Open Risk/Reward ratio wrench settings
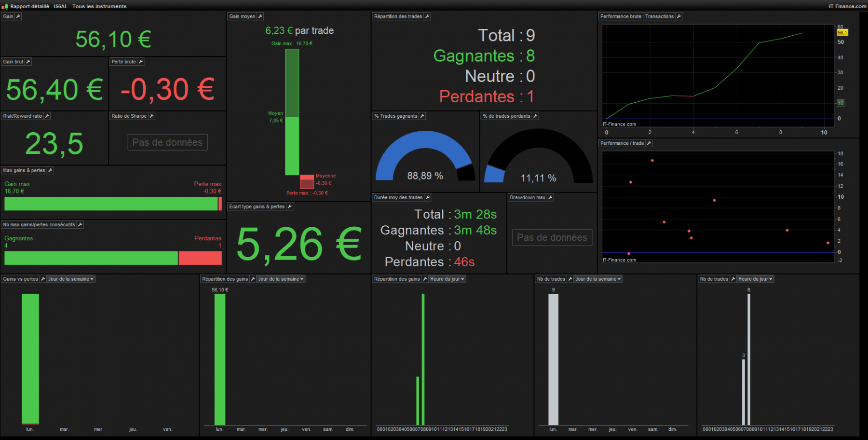 (47, 116)
